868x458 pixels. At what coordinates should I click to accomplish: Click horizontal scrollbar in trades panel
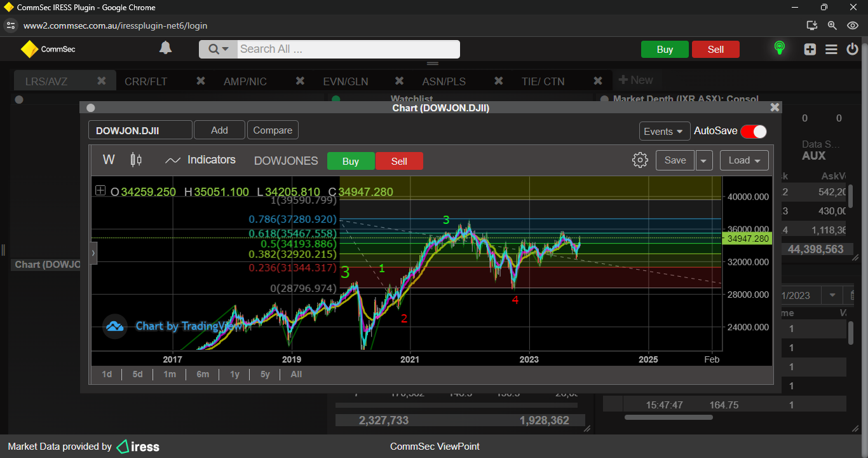click(x=668, y=417)
